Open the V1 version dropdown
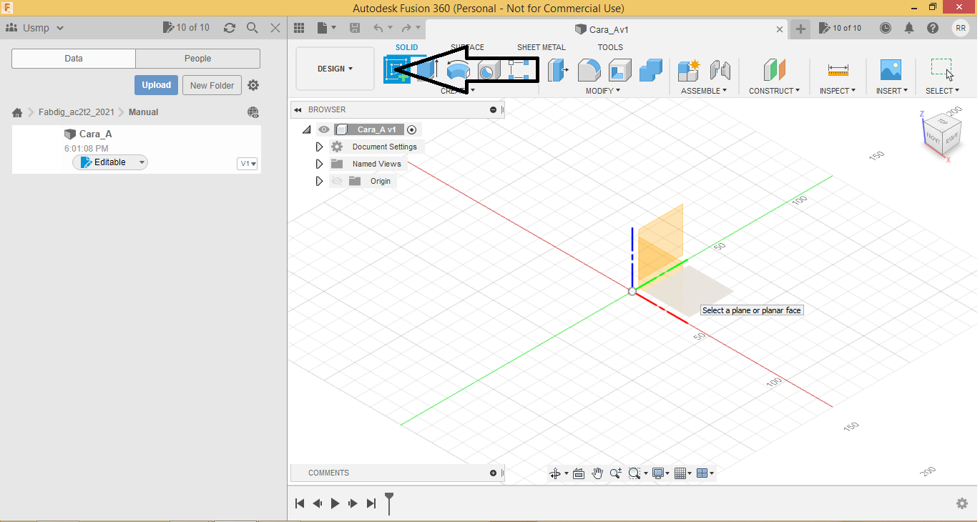This screenshot has width=980, height=522. pyautogui.click(x=248, y=164)
